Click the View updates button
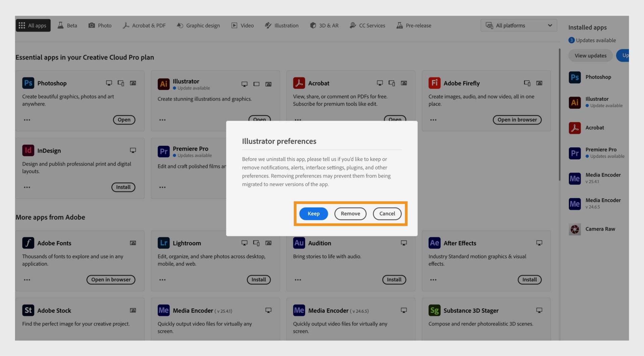Image resolution: width=644 pixels, height=356 pixels. coord(590,55)
